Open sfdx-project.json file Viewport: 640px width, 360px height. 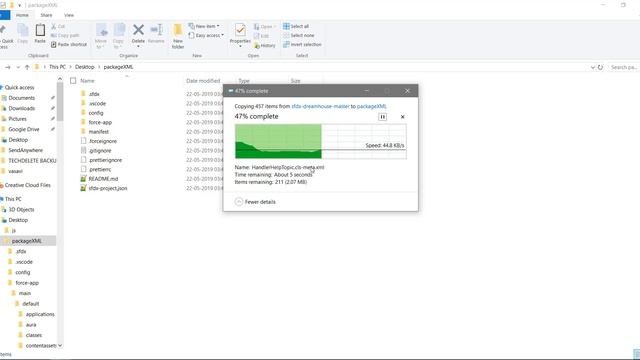(x=108, y=188)
